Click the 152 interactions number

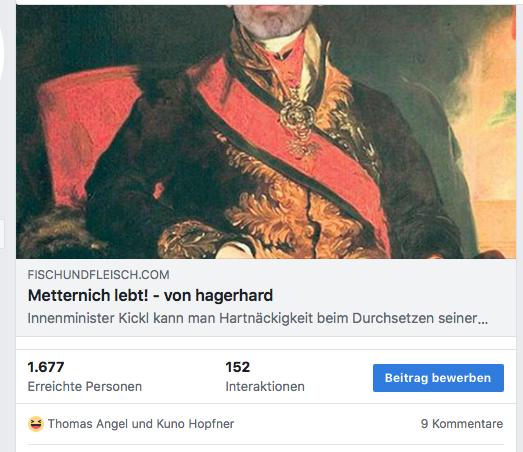(237, 367)
